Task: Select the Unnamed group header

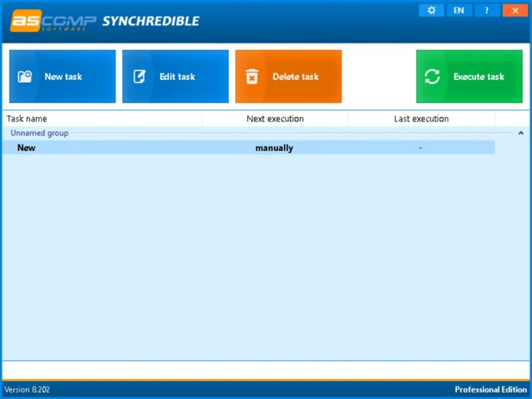Action: point(39,133)
